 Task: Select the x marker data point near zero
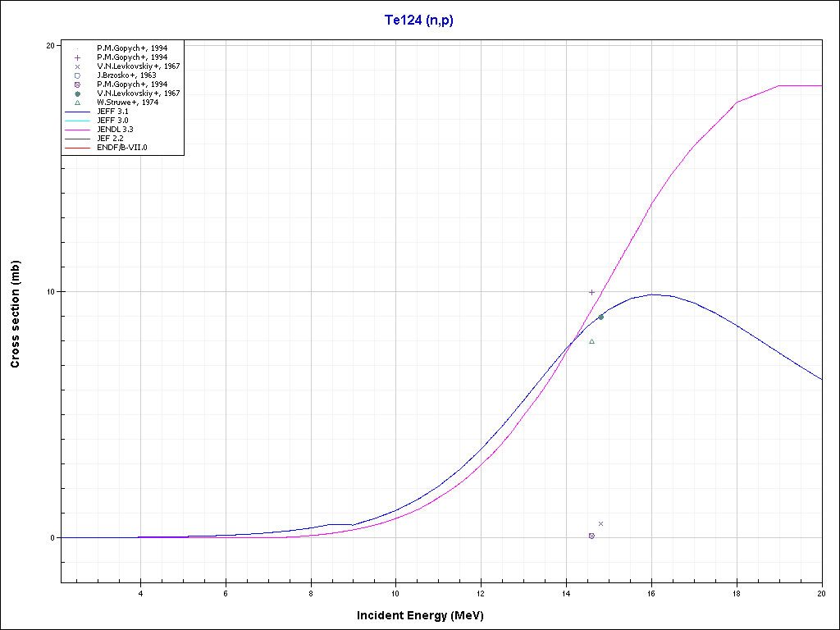click(600, 523)
